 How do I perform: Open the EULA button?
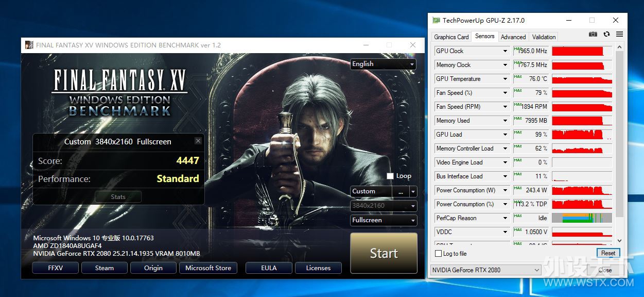click(269, 268)
